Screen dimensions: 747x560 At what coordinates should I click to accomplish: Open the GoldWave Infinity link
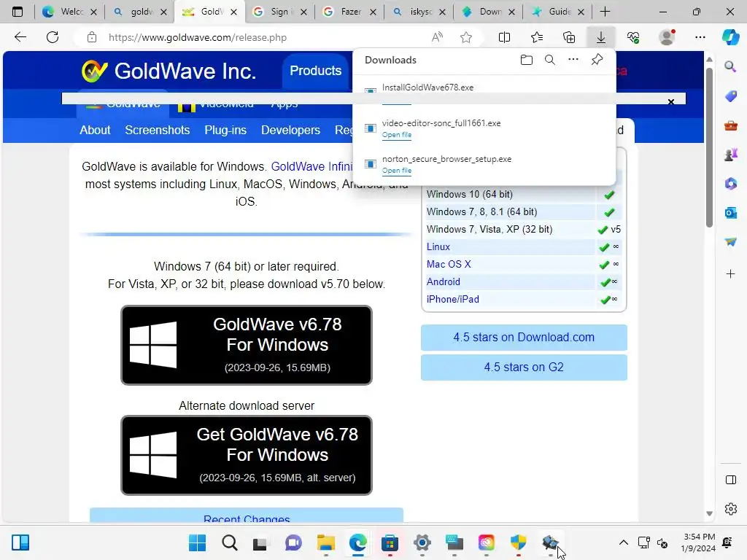coord(311,167)
